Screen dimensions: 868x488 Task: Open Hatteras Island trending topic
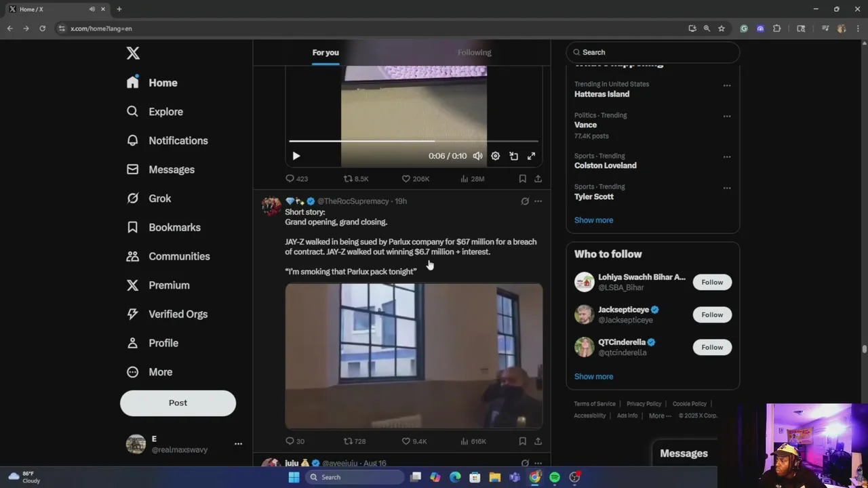601,94
